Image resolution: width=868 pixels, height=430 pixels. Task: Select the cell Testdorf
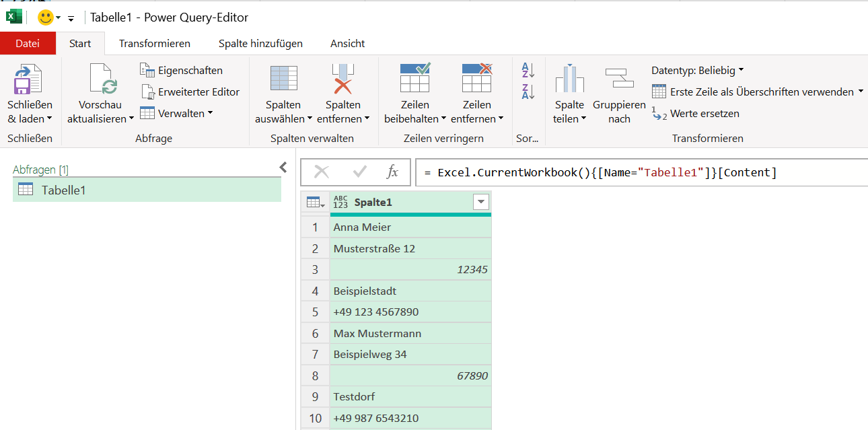pos(410,397)
